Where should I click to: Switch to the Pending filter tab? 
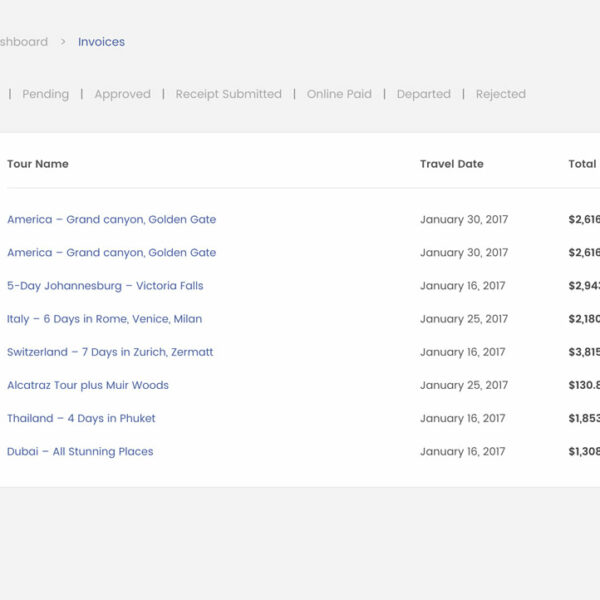click(x=46, y=94)
